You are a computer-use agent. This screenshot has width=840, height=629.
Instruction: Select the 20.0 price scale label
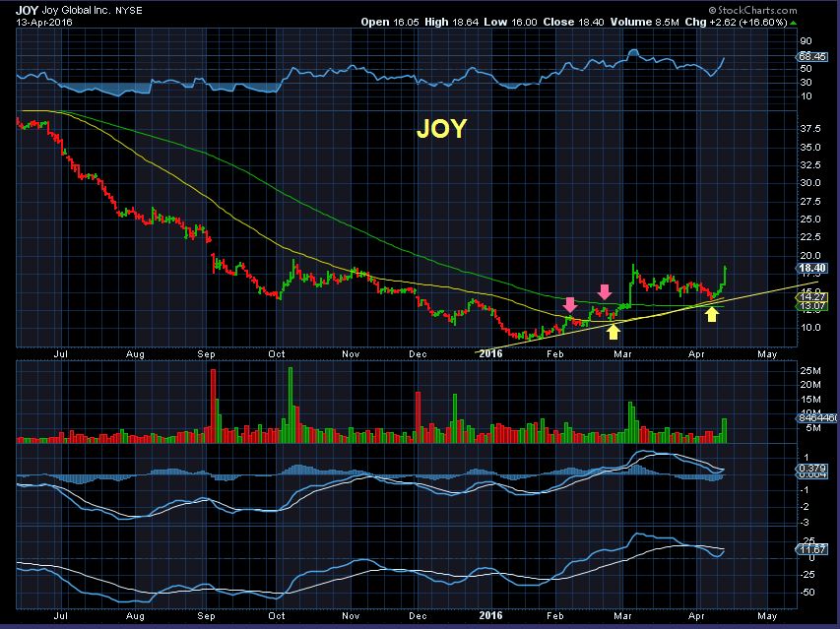coord(810,255)
